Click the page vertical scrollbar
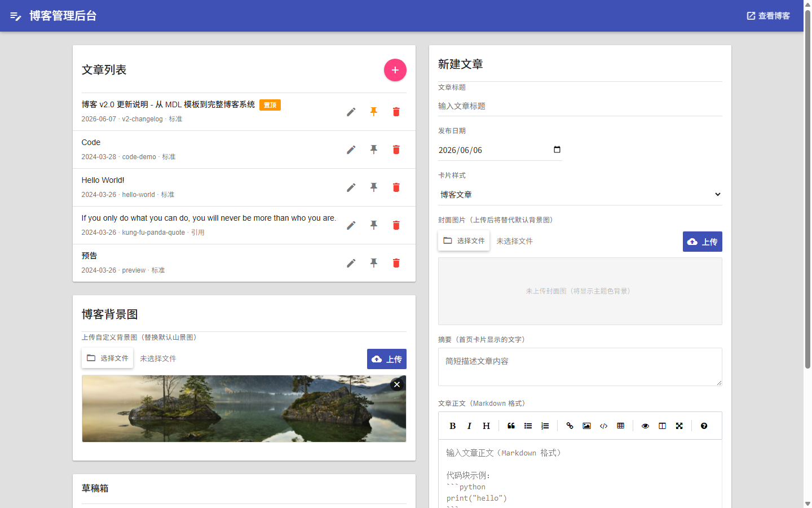 [x=807, y=189]
